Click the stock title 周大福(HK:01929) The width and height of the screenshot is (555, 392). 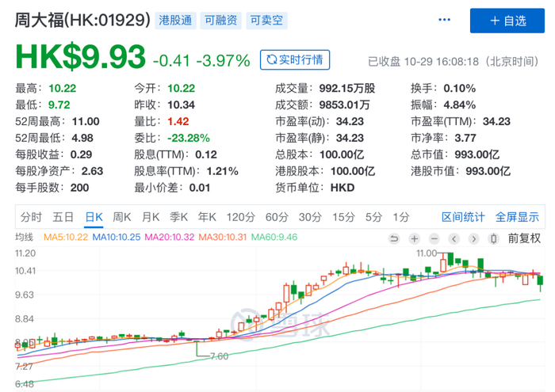click(82, 20)
